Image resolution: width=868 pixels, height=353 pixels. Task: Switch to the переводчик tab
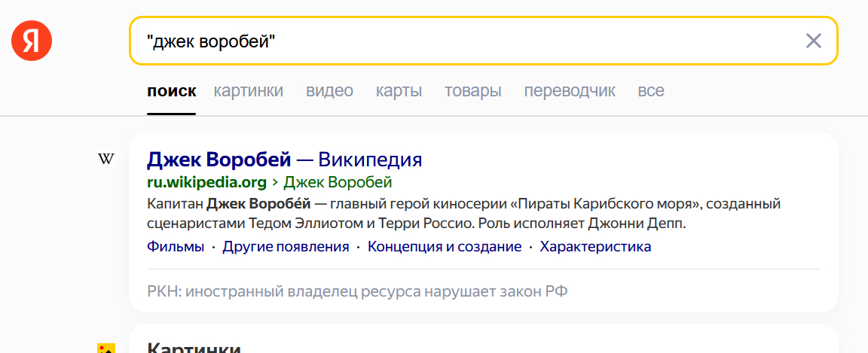point(570,91)
